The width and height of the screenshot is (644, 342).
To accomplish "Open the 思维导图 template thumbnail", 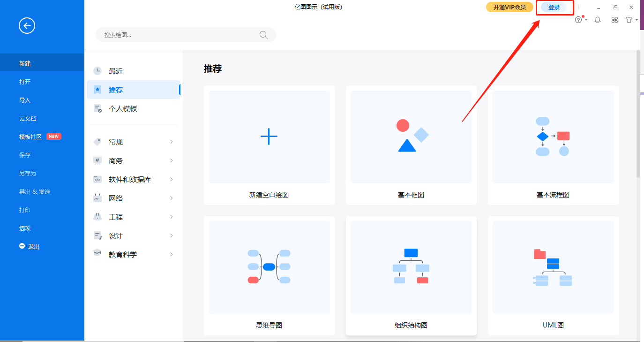I will tap(269, 267).
